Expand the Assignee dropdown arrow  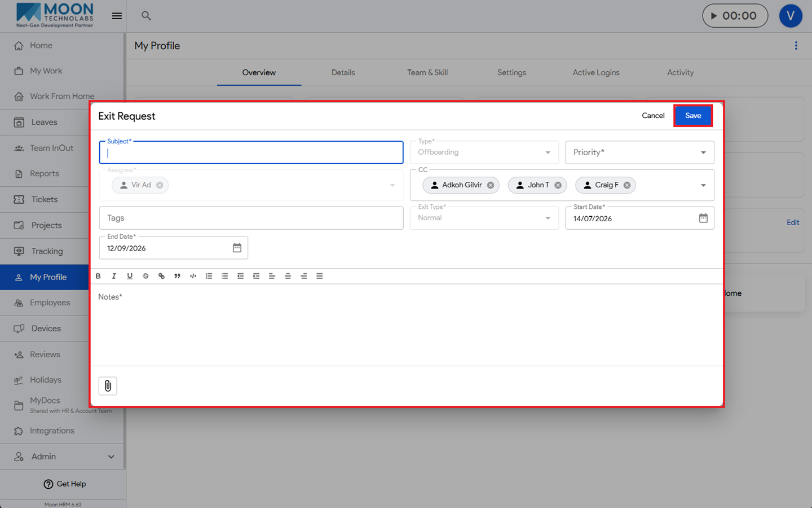coord(392,185)
